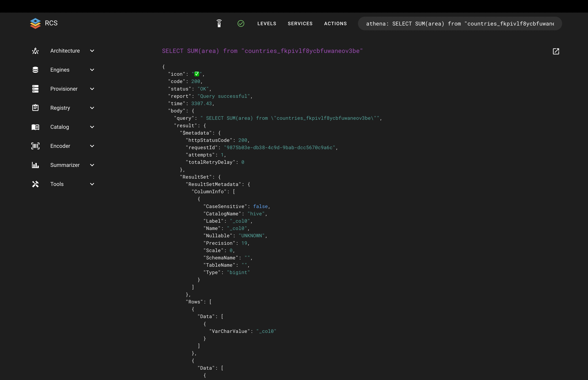The width and height of the screenshot is (588, 380).
Task: Click the Summarizer bar chart icon
Action: click(35, 165)
